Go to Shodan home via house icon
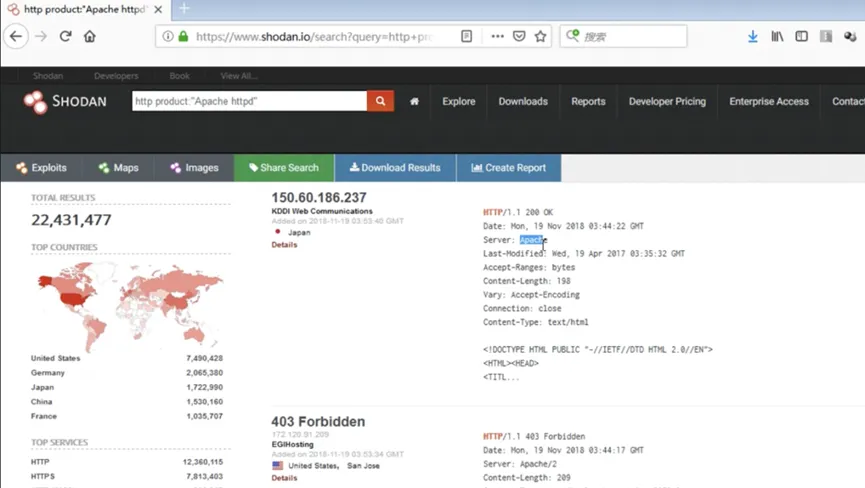The width and height of the screenshot is (865, 488). tap(414, 101)
